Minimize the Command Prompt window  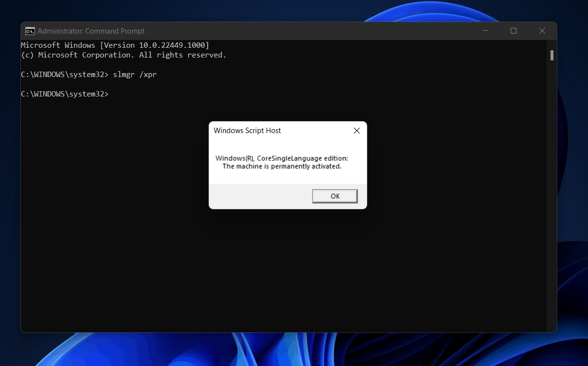coord(485,31)
